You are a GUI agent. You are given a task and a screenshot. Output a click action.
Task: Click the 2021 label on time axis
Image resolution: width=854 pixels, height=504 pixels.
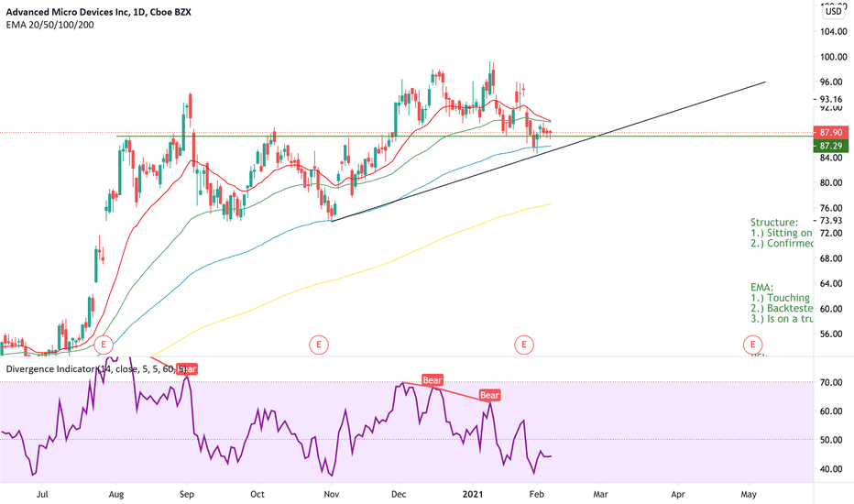click(473, 494)
